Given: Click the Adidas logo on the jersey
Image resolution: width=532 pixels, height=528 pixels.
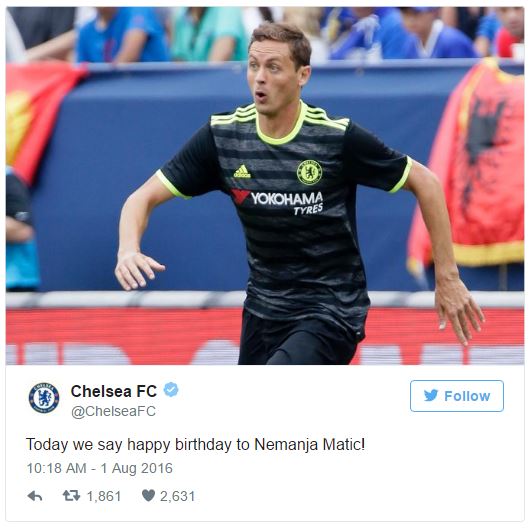Looking at the screenshot, I should [242, 172].
